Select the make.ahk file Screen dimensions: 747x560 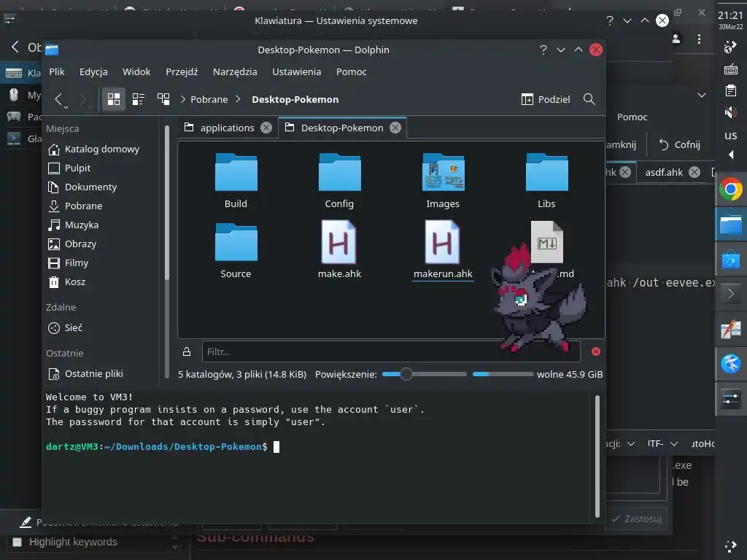click(x=339, y=250)
